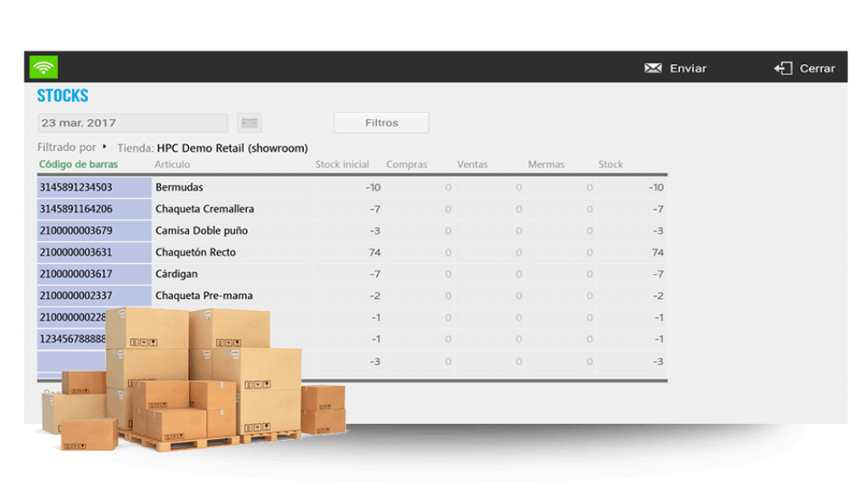Image resolution: width=868 pixels, height=488 pixels.
Task: Select the Chaqueta Pre-mama article row
Action: tap(203, 296)
